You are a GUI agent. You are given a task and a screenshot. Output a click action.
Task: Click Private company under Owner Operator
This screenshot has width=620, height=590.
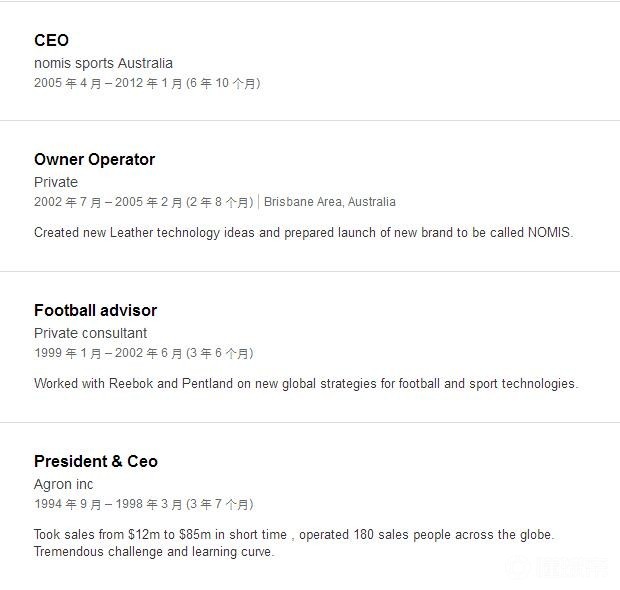(x=56, y=182)
